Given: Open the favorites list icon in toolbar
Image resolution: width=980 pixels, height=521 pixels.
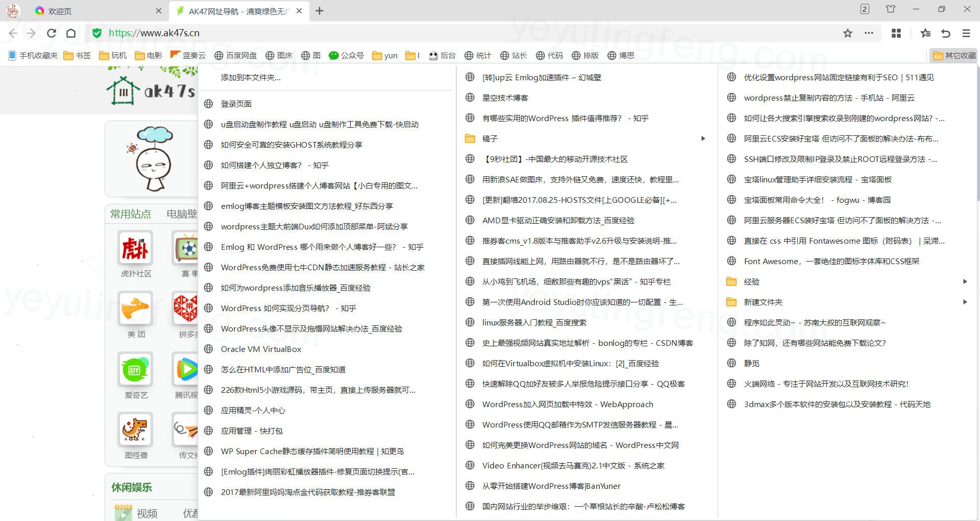Looking at the screenshot, I should click(x=926, y=33).
